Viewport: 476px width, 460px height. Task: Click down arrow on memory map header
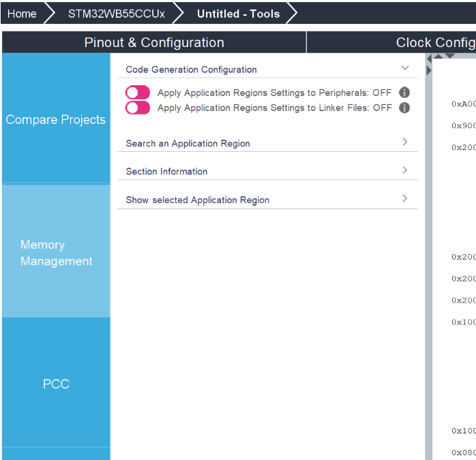click(449, 55)
